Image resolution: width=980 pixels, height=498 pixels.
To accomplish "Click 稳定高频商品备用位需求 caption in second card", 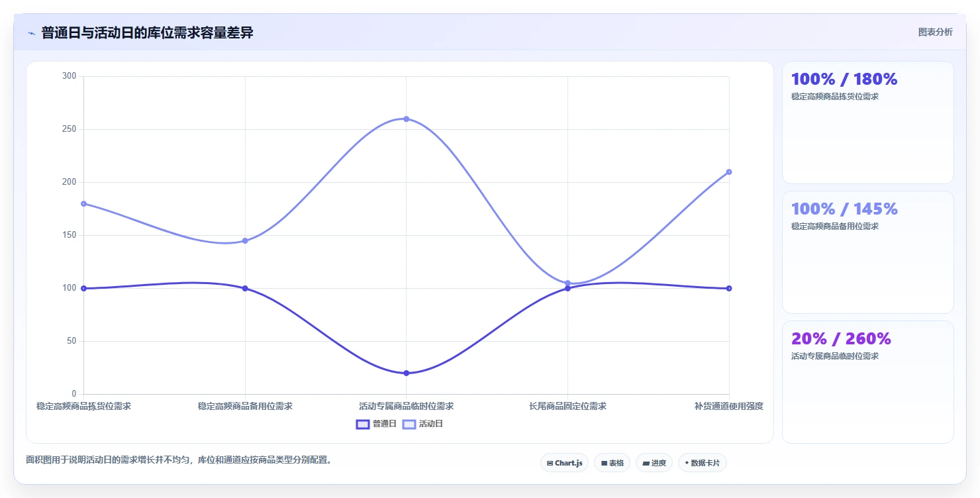I will [834, 226].
